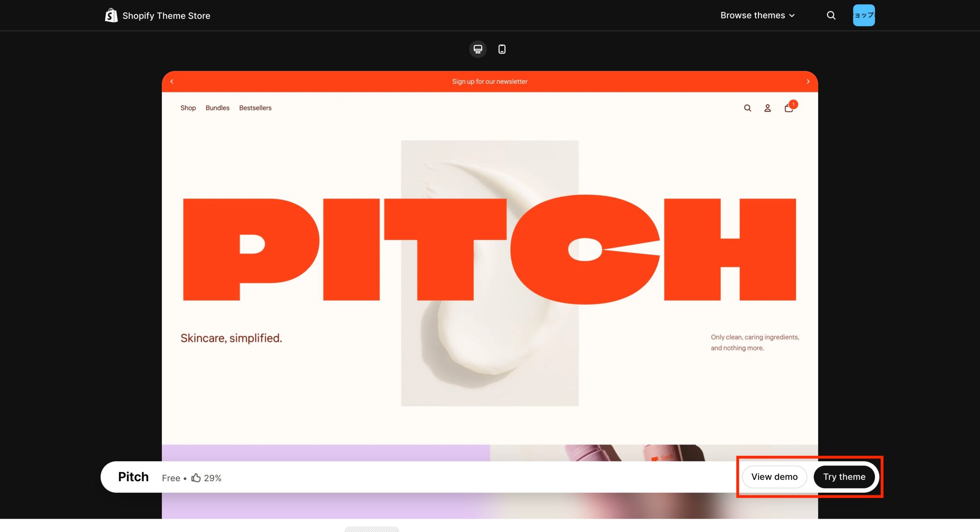Click the View demo button
Viewport: 980px width, 532px height.
[x=774, y=477]
